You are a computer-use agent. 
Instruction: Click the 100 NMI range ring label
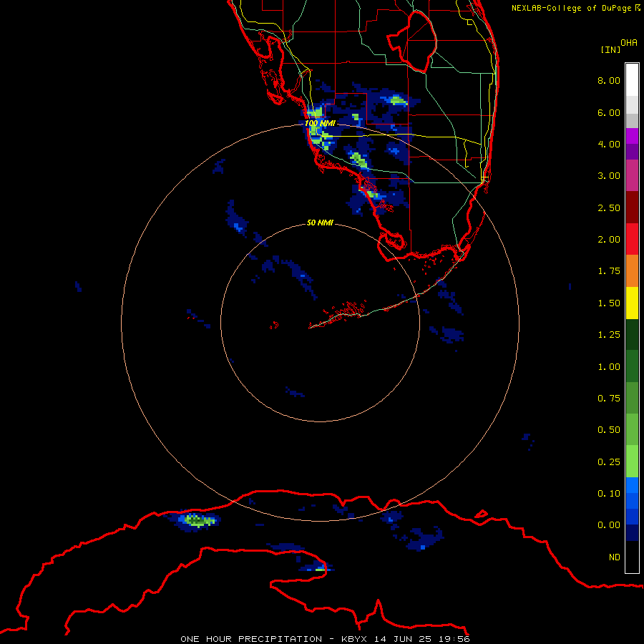click(x=320, y=123)
